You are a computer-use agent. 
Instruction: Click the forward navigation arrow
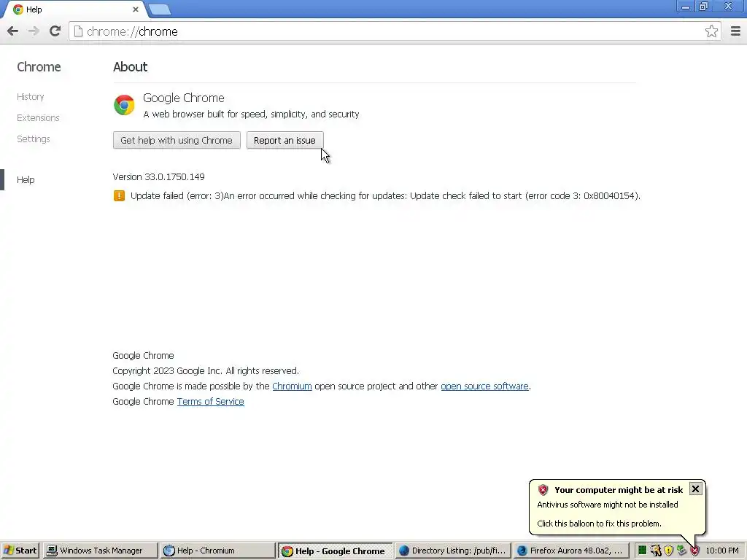(34, 31)
